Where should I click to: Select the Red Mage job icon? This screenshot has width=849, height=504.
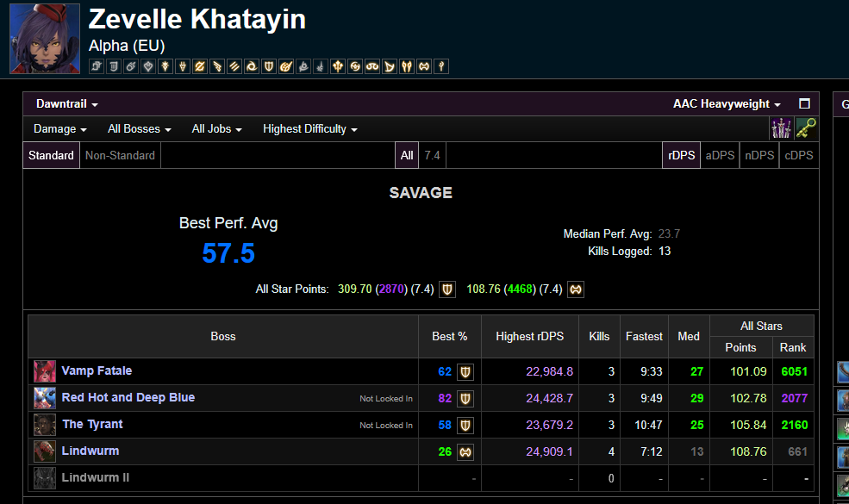click(x=321, y=66)
